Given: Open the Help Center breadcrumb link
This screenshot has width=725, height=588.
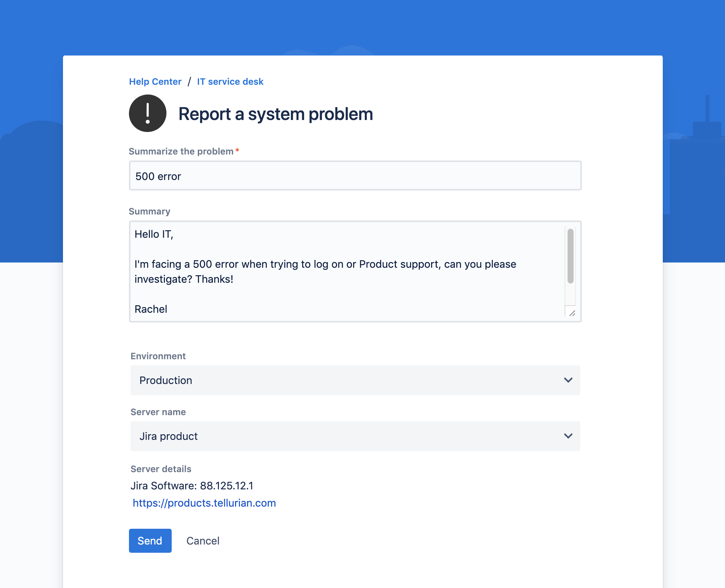Looking at the screenshot, I should (x=155, y=81).
